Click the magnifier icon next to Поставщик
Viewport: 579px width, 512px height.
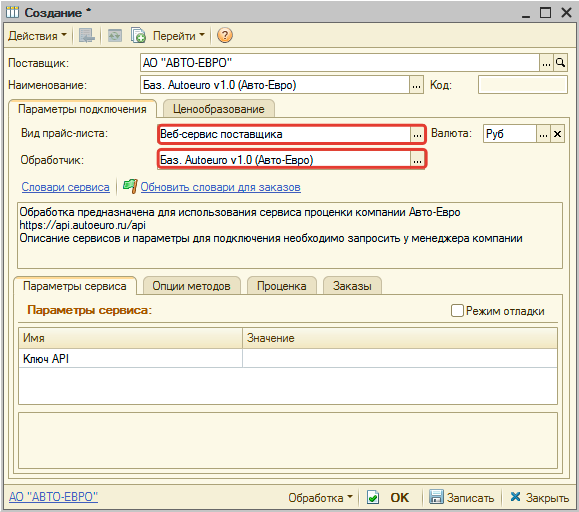click(x=560, y=63)
